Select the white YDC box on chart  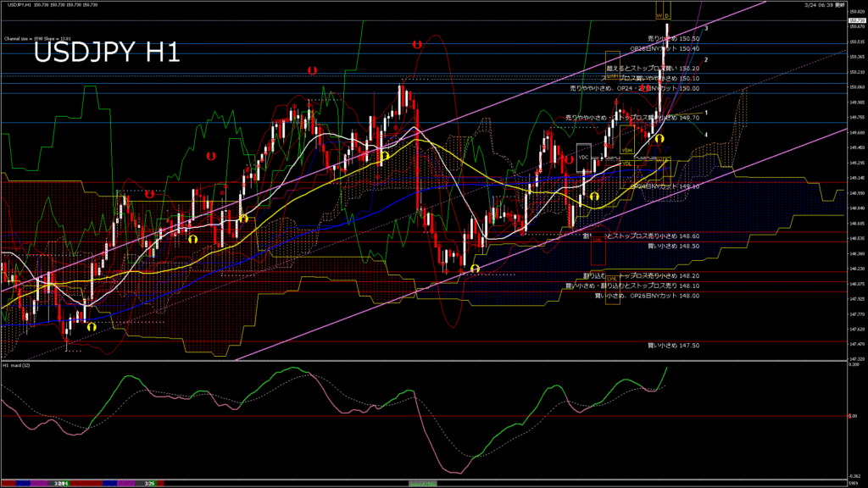pyautogui.click(x=583, y=158)
